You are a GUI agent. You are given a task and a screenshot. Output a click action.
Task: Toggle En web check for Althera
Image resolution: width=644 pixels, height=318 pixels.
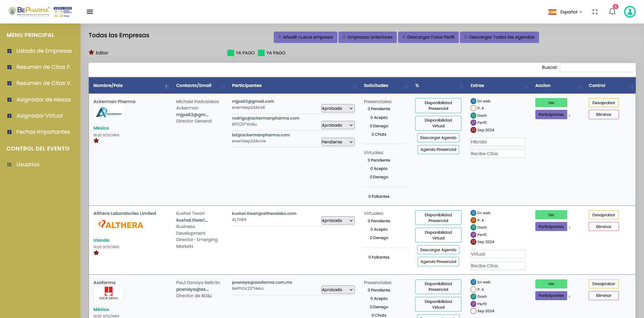[473, 213]
